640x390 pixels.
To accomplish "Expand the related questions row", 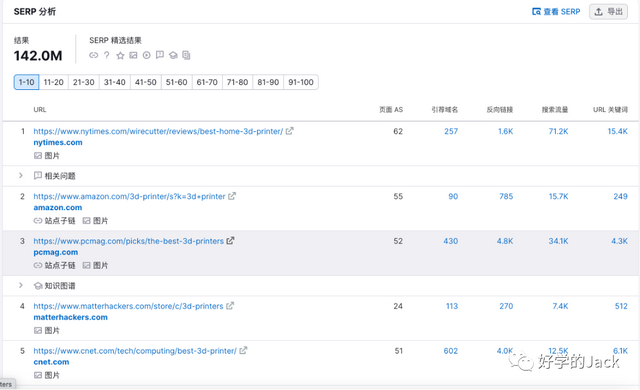I will click(x=20, y=175).
